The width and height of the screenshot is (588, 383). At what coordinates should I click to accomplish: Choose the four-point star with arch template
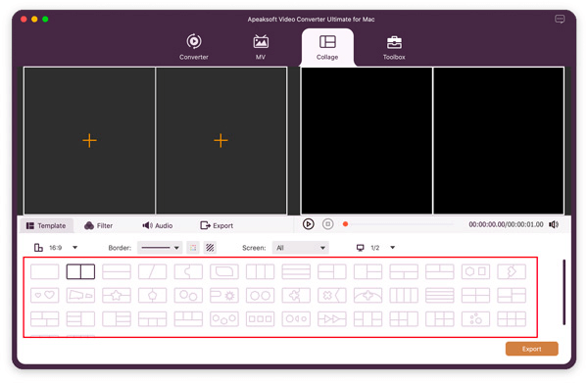(367, 295)
